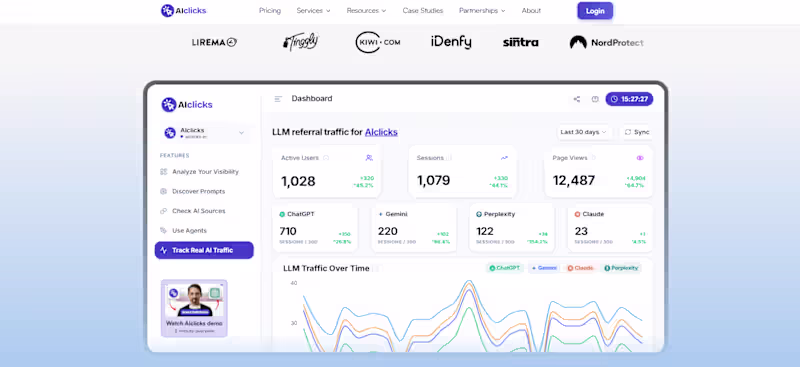Click the NordProtect logo
The width and height of the screenshot is (800, 367).
(x=606, y=43)
